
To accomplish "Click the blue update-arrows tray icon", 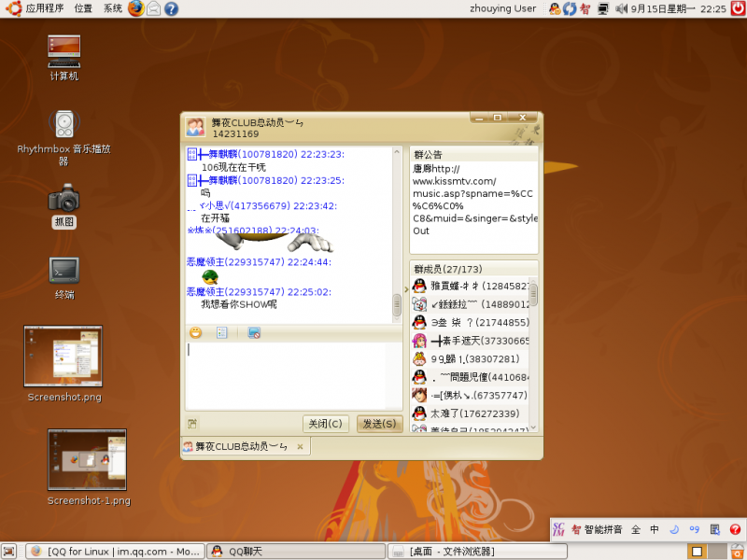I will tap(570, 8).
